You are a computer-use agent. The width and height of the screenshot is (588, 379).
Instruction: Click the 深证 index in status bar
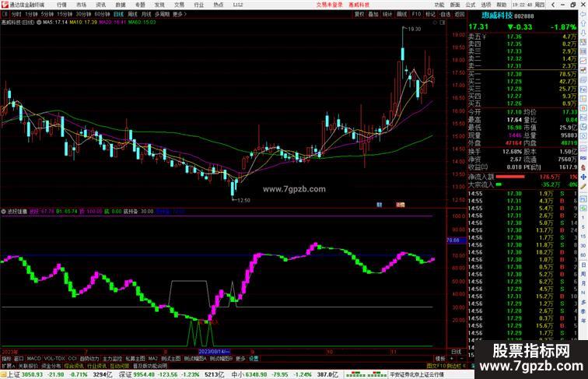(125, 374)
